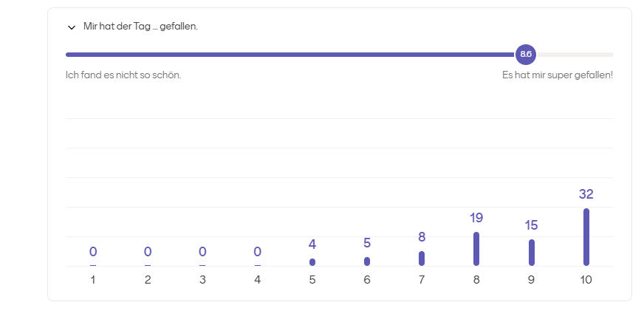
Task: Click the bar for rating 8
Action: [x=476, y=249]
